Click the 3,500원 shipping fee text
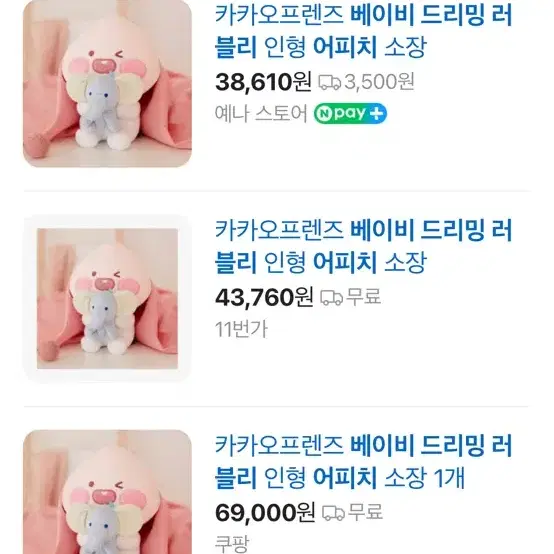The width and height of the screenshot is (554, 554). pos(379,82)
